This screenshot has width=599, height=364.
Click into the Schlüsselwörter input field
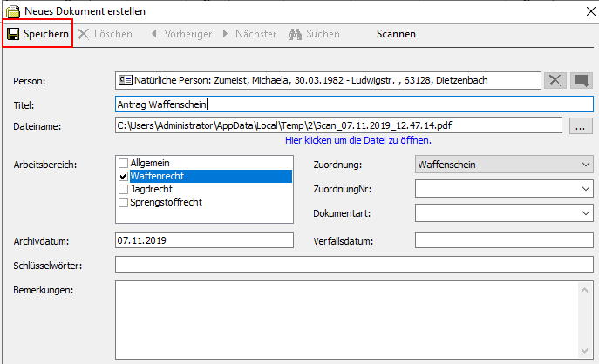(353, 265)
